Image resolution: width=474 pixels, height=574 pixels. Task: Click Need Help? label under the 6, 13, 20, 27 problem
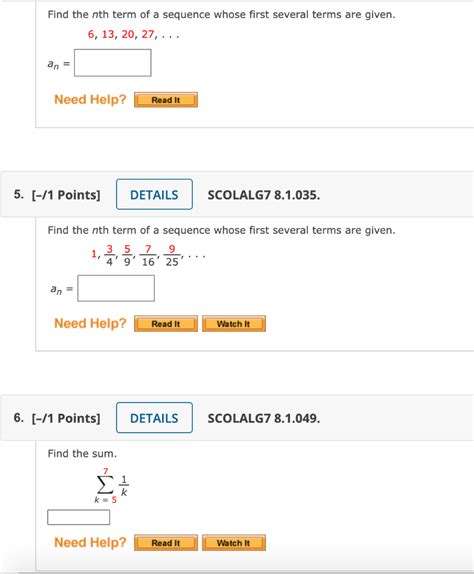tap(90, 99)
